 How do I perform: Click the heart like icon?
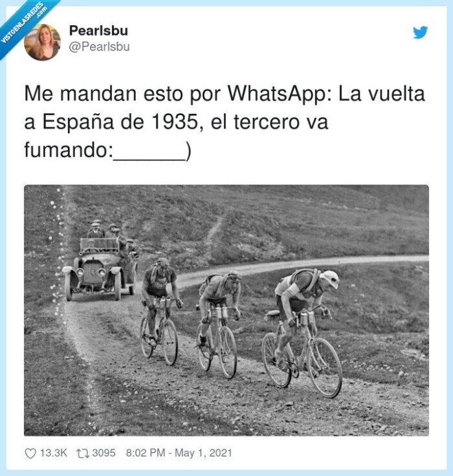[30, 453]
